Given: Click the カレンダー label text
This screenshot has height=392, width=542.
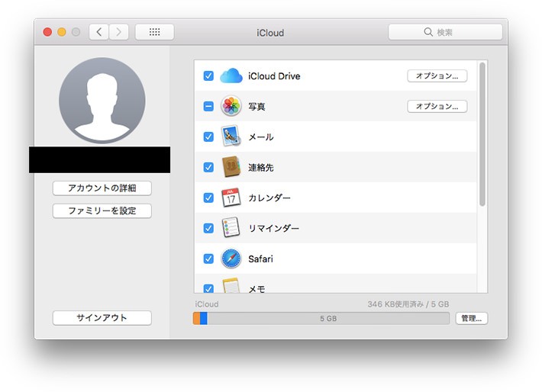Looking at the screenshot, I should 269,198.
